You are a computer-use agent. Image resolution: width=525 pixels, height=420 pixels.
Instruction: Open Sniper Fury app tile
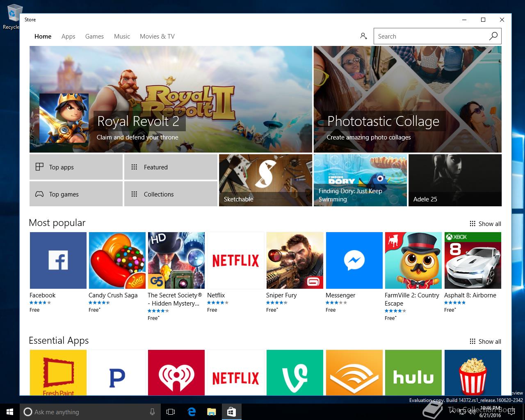point(294,260)
